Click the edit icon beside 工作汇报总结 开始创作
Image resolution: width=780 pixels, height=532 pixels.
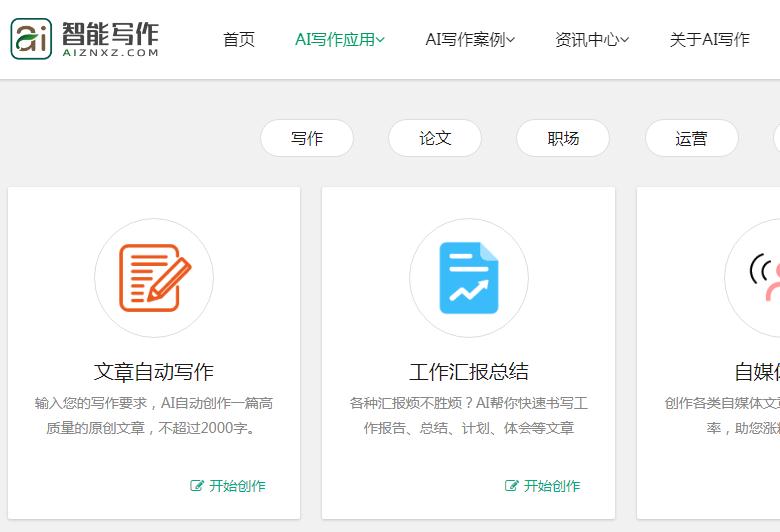(x=512, y=486)
